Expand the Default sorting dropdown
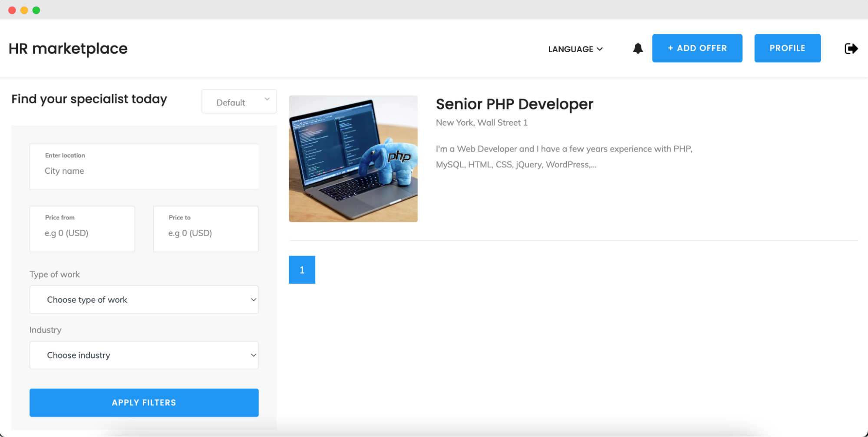This screenshot has width=868, height=437. [x=239, y=102]
